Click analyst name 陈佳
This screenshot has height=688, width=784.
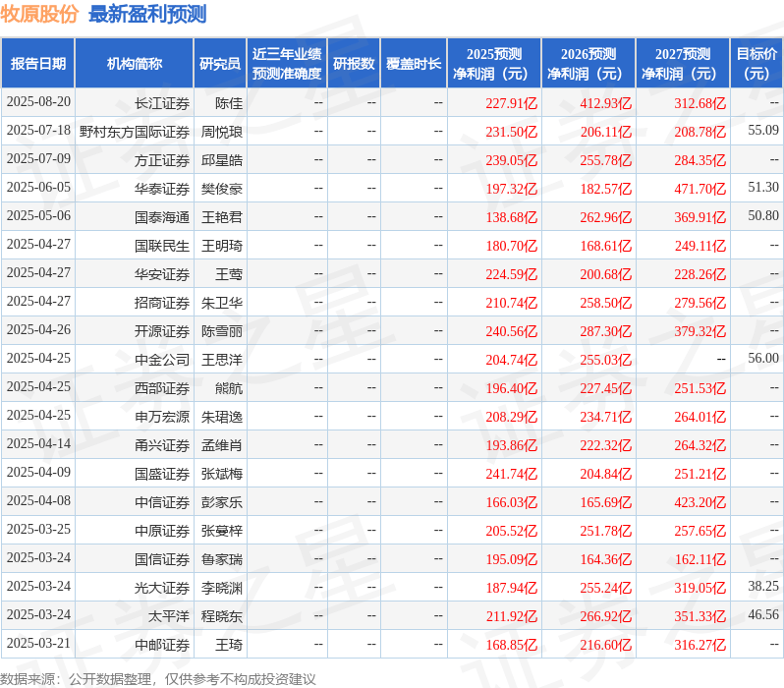point(229,103)
